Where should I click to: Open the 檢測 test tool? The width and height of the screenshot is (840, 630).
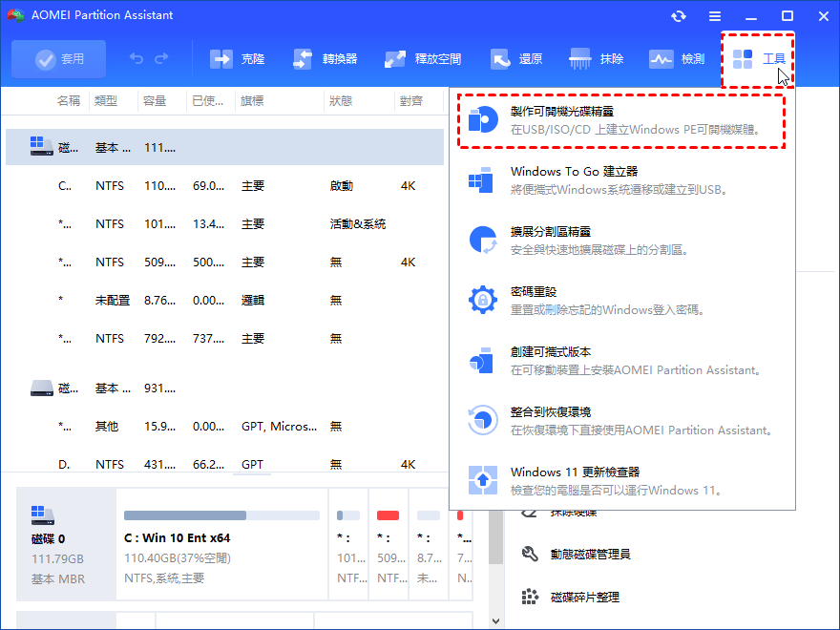coord(677,59)
